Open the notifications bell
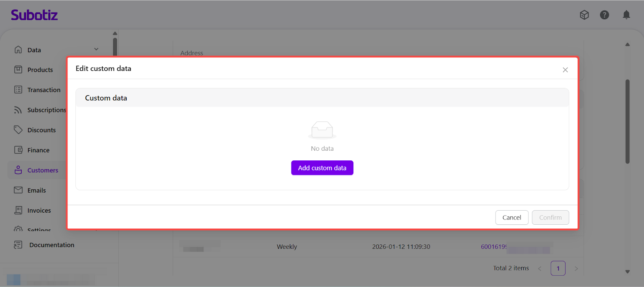This screenshot has height=287, width=644. click(626, 15)
